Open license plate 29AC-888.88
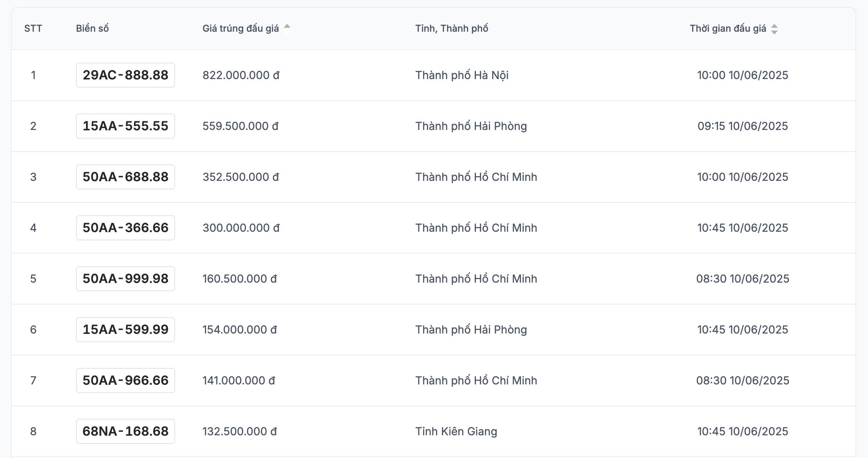Image resolution: width=868 pixels, height=458 pixels. (125, 75)
